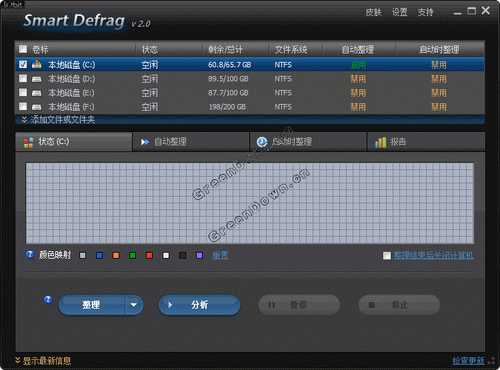Toggle 自动整理 status 启用 for drive C:
Viewport: 500px width, 370px height.
pyautogui.click(x=358, y=65)
